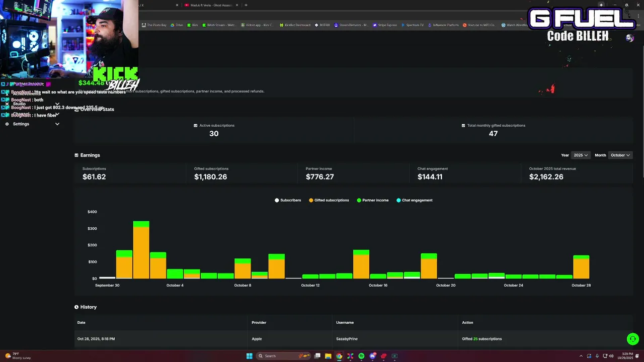Viewport: 644px width, 362px height.
Task: Open the KickBot Dashboard bookmark
Action: click(295, 25)
